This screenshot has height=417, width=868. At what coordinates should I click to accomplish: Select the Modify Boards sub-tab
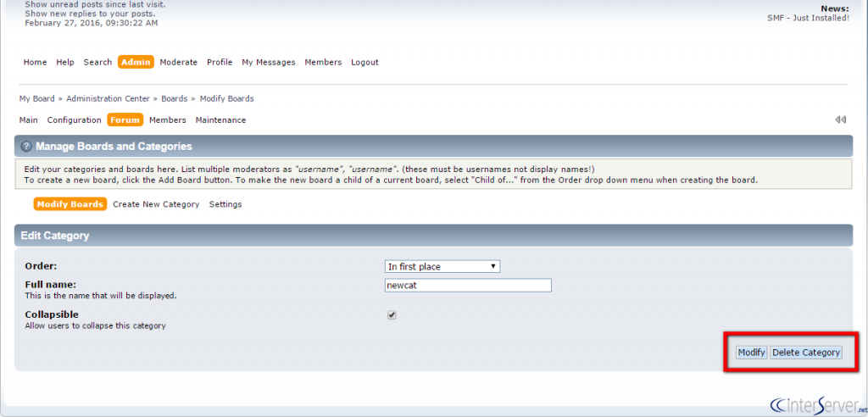coord(70,204)
